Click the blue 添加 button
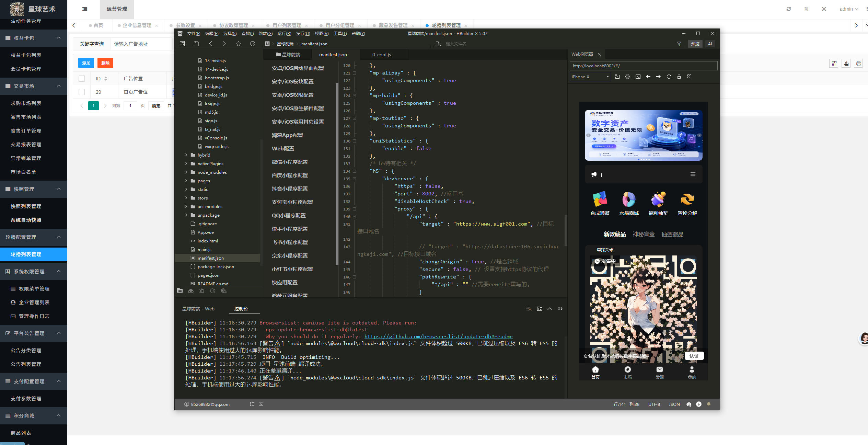The width and height of the screenshot is (868, 445). [86, 63]
